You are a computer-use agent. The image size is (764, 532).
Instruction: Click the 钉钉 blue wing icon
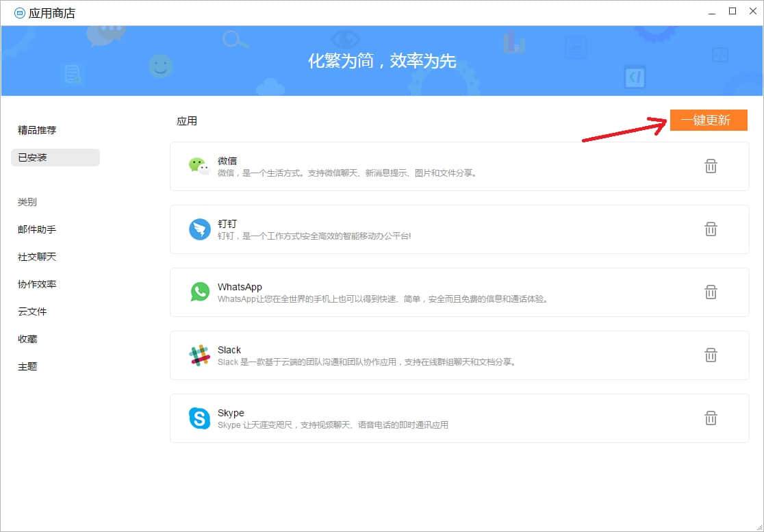click(x=200, y=229)
